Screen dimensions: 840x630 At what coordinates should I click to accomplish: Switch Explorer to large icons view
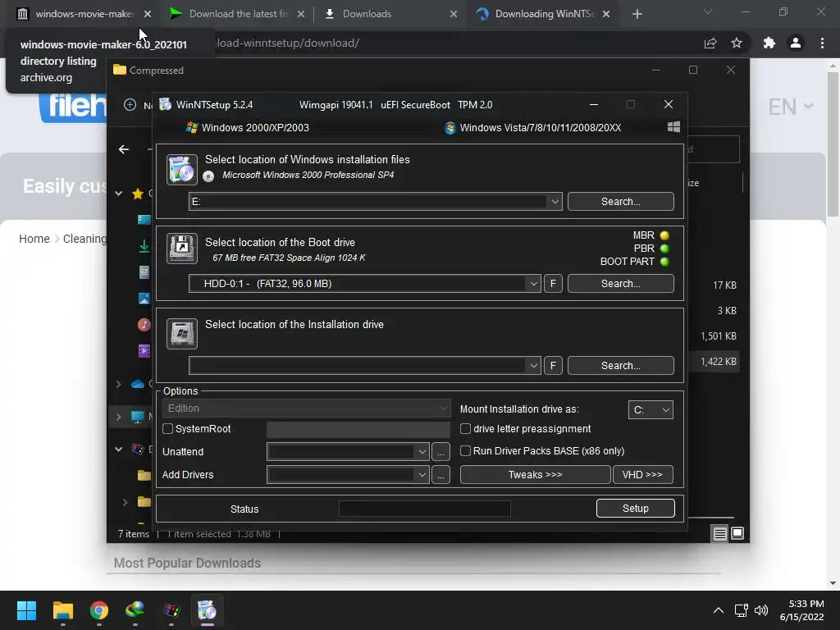(737, 533)
